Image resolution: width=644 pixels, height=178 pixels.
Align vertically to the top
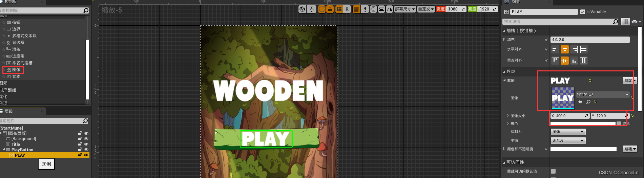[x=555, y=61]
